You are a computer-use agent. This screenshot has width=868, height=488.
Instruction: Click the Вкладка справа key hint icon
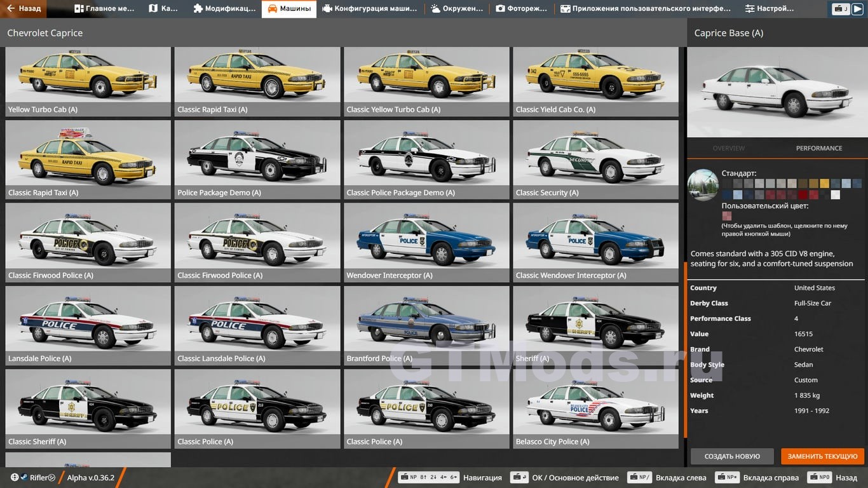(x=728, y=477)
